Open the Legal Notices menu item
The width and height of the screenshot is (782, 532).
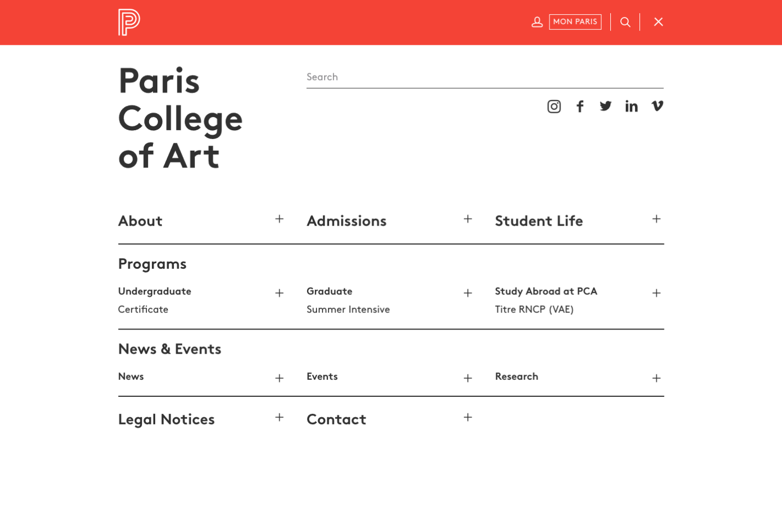(166, 419)
